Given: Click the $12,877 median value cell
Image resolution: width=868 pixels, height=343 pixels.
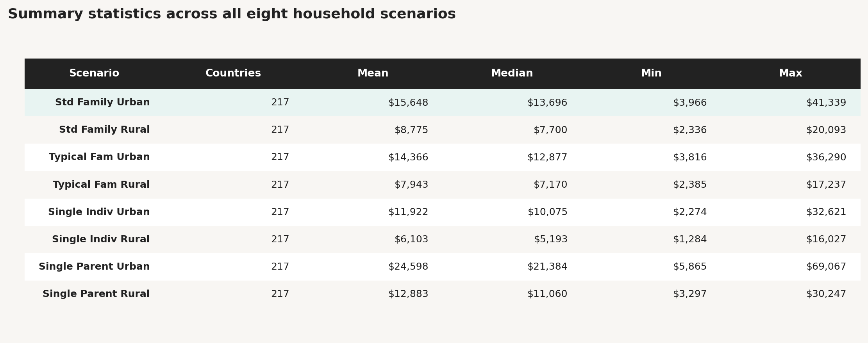Looking at the screenshot, I should pos(547,157).
